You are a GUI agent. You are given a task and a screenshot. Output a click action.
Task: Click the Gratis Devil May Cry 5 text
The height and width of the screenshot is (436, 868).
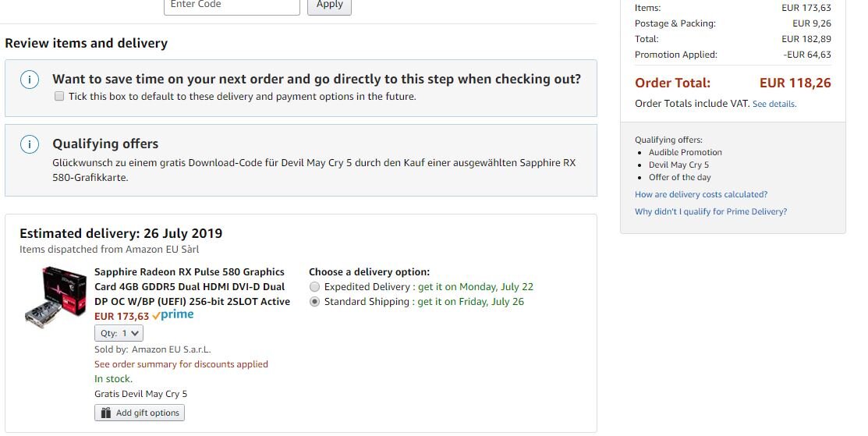(x=140, y=394)
